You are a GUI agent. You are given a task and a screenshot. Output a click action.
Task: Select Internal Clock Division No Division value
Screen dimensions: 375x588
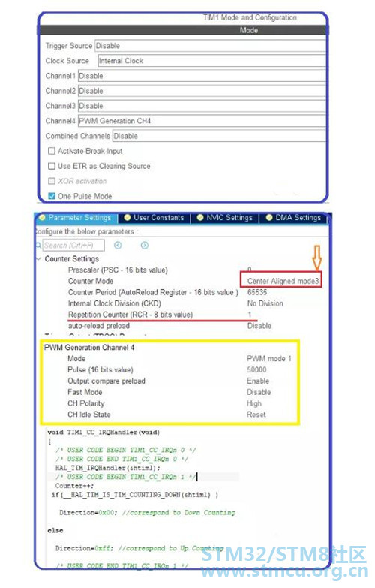click(x=265, y=303)
